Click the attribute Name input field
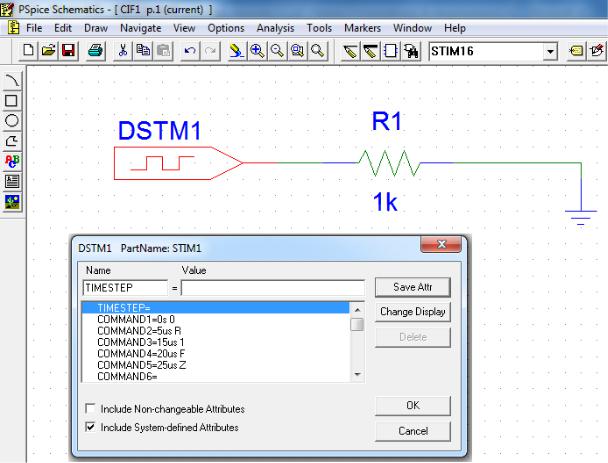608x463 pixels. pos(125,288)
